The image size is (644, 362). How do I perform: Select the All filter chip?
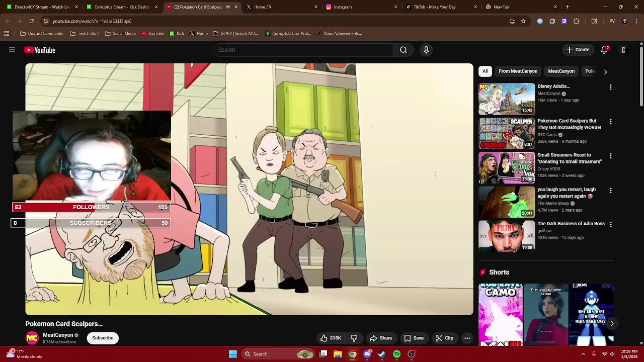485,71
